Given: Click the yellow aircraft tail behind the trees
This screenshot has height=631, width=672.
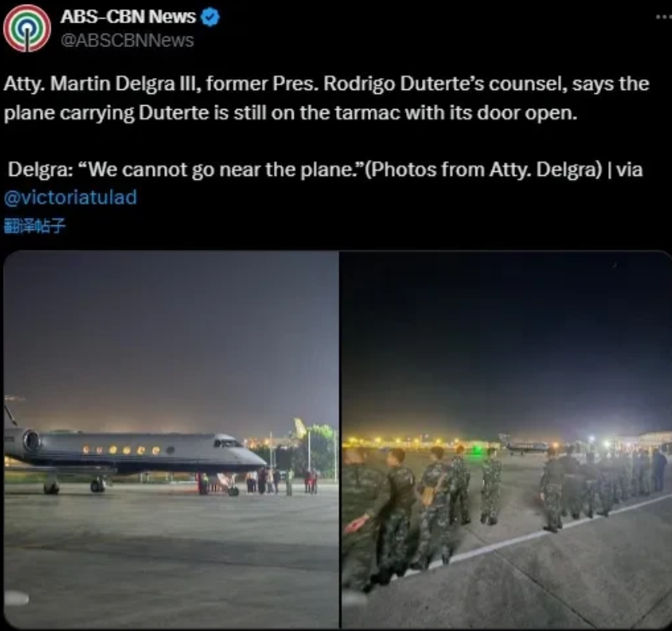Looking at the screenshot, I should tap(299, 428).
